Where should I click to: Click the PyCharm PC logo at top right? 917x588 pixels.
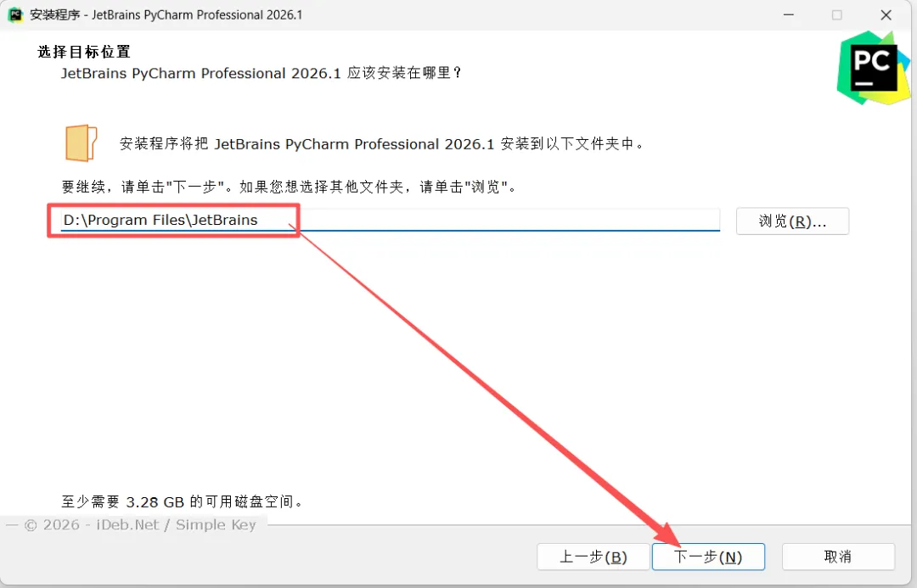(x=873, y=69)
